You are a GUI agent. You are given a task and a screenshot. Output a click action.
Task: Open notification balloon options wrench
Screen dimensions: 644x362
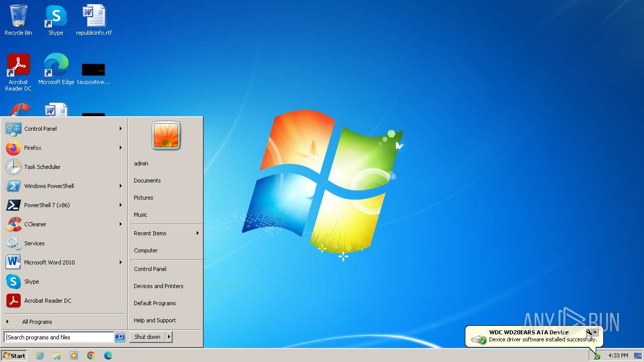coord(589,332)
